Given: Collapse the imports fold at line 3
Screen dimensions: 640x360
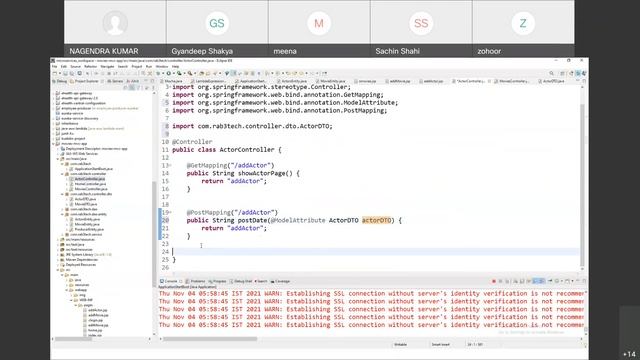Looking at the screenshot, I should click(170, 87).
